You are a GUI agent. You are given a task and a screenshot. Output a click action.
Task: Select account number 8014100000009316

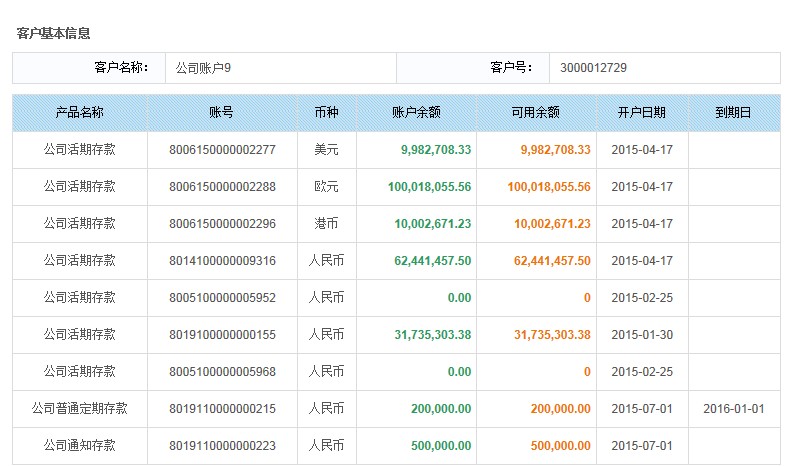[x=222, y=261]
